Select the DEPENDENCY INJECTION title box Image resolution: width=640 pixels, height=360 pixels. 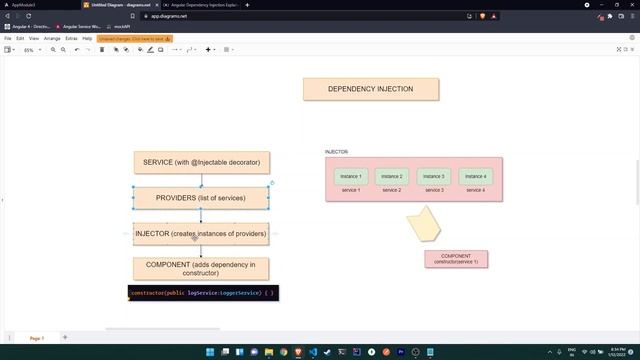point(371,89)
